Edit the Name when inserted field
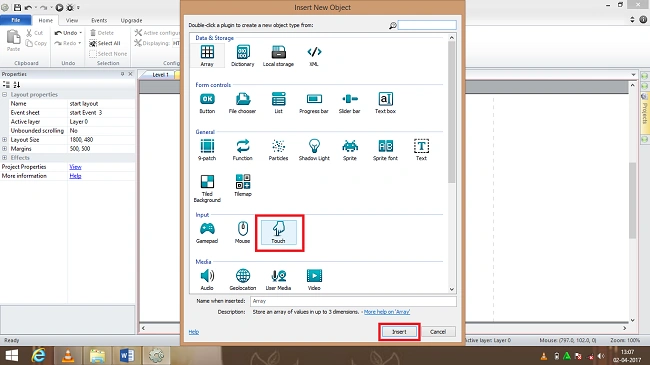 click(353, 301)
